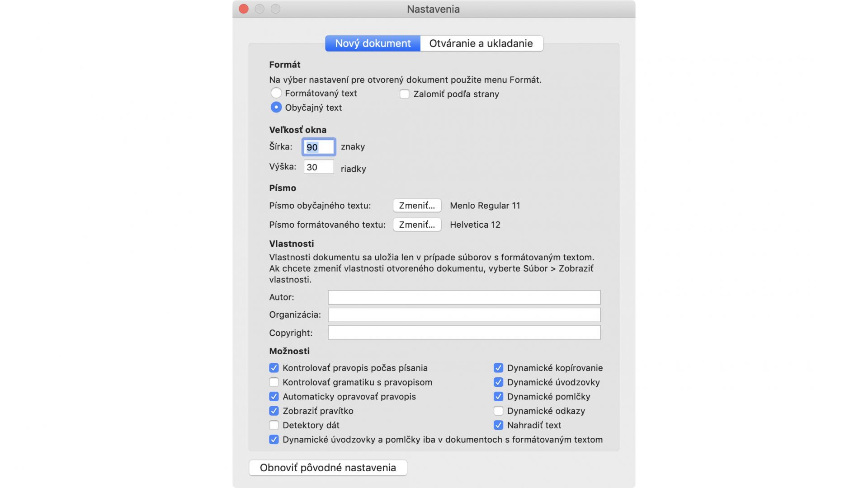This screenshot has height=488, width=868.
Task: Focus the Organizácia text field
Action: [x=464, y=315]
